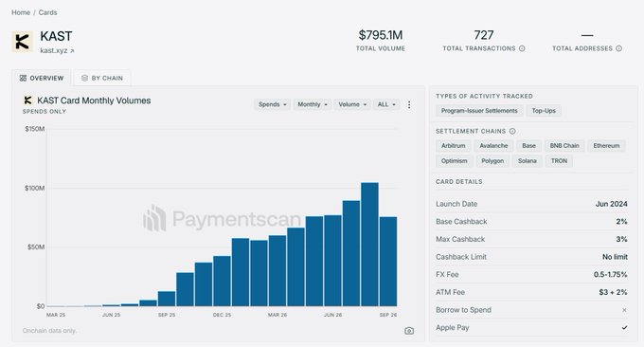Click the Settlement Chains info icon

pos(512,131)
